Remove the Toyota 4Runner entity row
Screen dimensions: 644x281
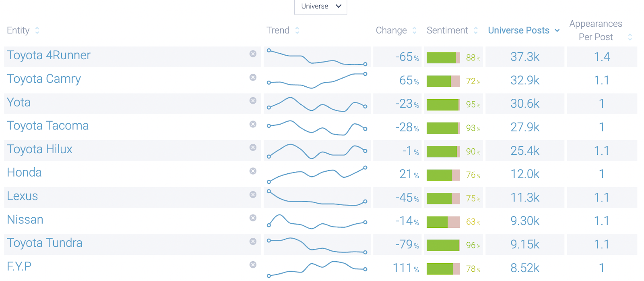tap(253, 54)
